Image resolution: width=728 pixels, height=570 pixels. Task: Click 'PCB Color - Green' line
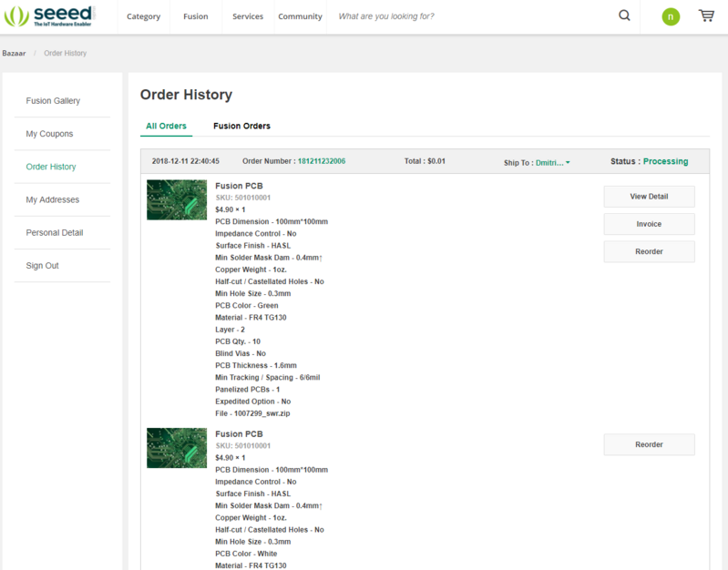coord(247,305)
